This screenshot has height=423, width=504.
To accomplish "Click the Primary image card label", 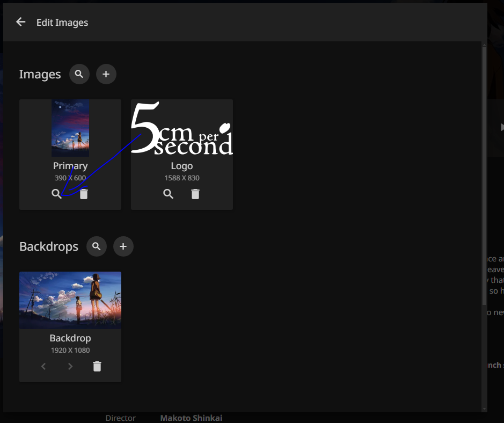I will (70, 166).
